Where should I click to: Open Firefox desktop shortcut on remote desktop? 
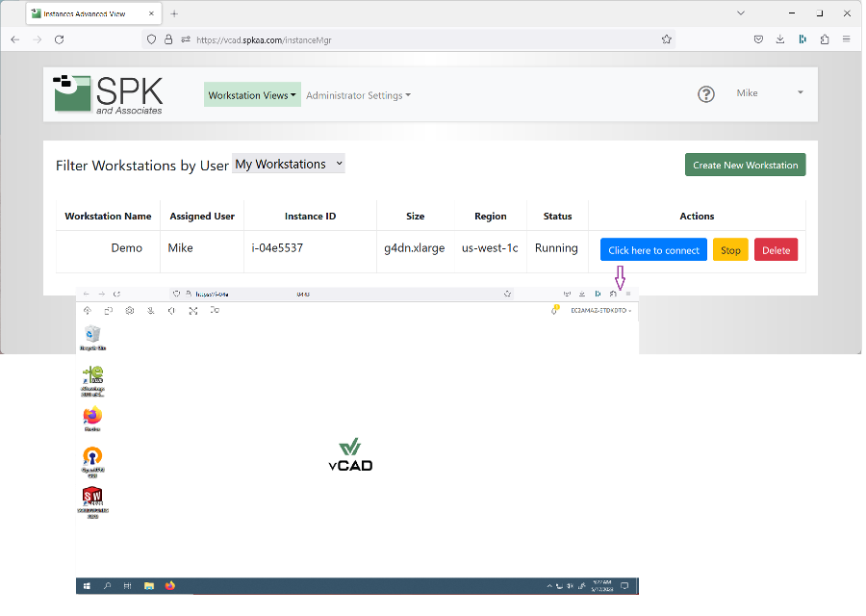point(92,419)
